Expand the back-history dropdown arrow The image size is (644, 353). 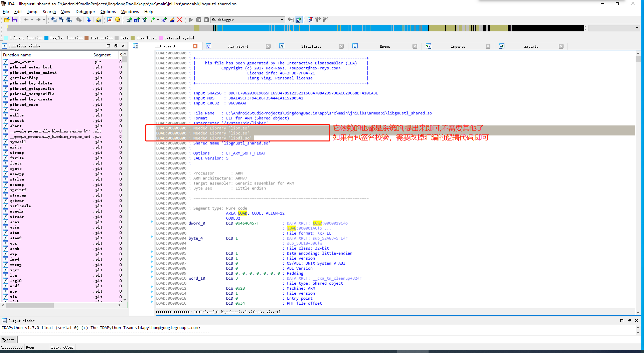coord(32,20)
